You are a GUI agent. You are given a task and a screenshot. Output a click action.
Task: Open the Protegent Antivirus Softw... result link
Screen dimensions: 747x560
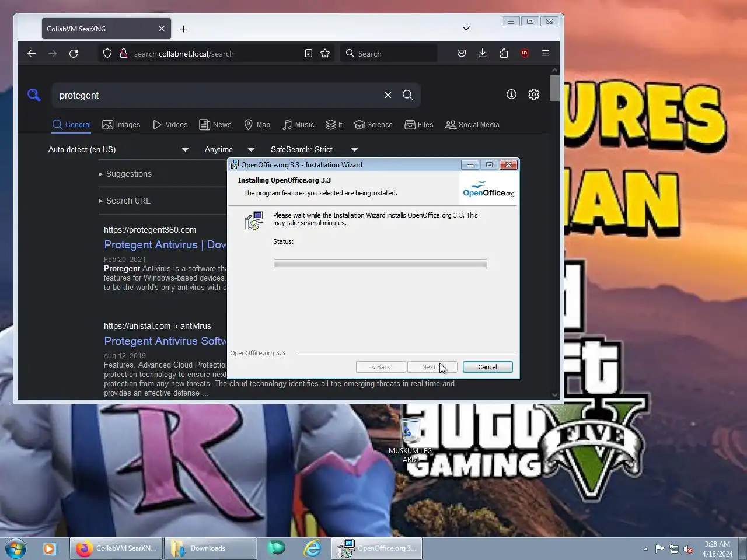coord(165,341)
